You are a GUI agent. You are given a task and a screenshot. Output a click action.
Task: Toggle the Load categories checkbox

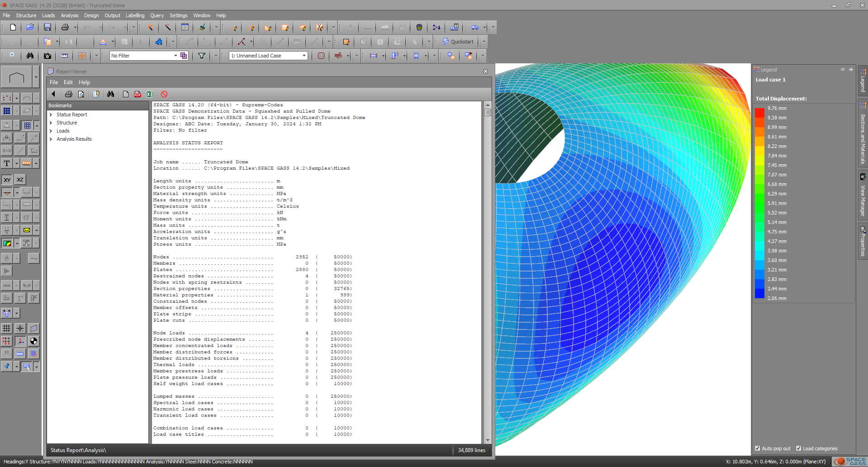click(x=798, y=448)
